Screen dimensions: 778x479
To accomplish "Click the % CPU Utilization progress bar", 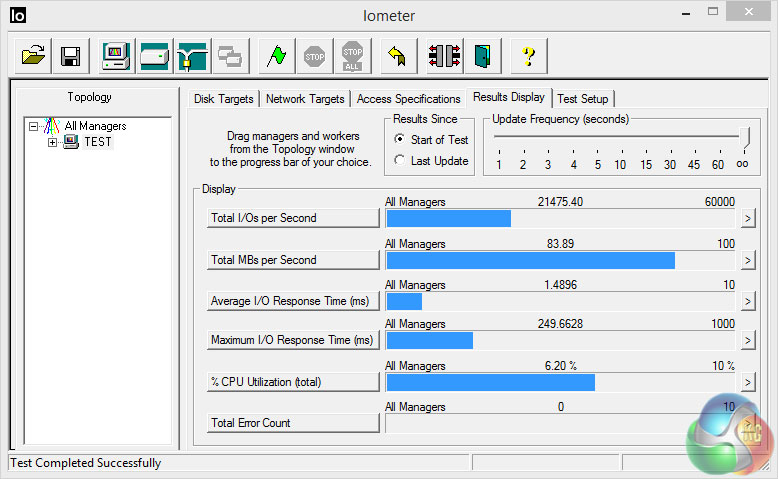I will (x=560, y=383).
